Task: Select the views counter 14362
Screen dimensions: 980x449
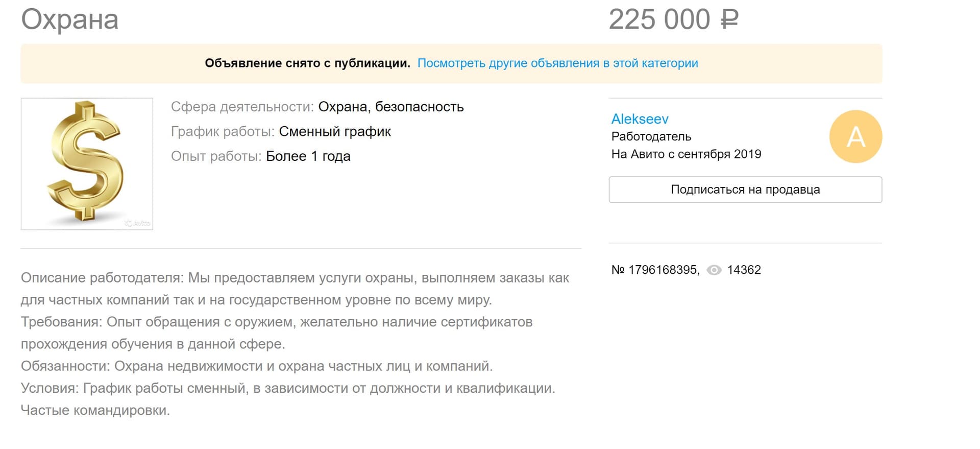Action: pos(744,270)
